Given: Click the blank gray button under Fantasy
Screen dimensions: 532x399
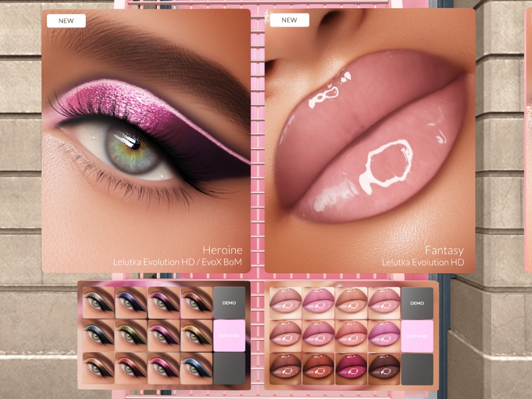Looking at the screenshot, I should click(417, 368).
